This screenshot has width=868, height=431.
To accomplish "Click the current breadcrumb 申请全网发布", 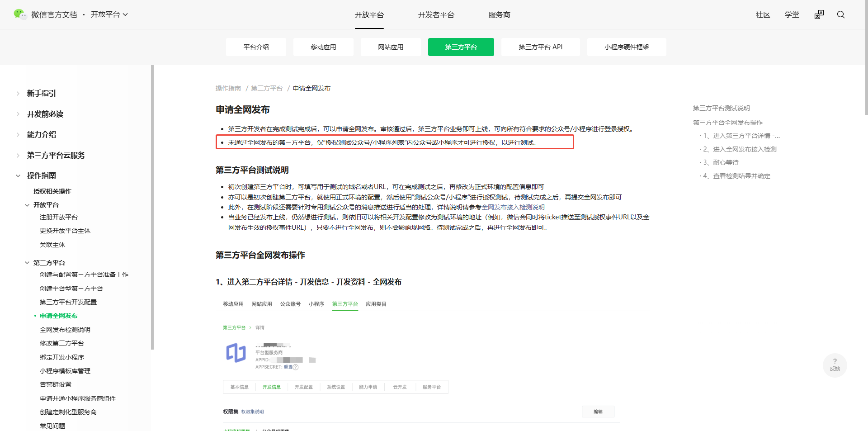I will click(312, 88).
